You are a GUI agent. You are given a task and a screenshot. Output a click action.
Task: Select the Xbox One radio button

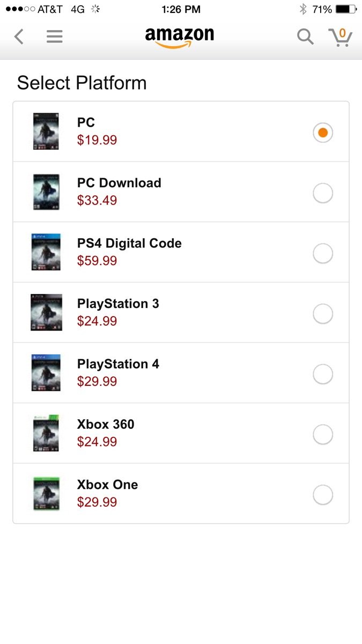click(x=322, y=495)
